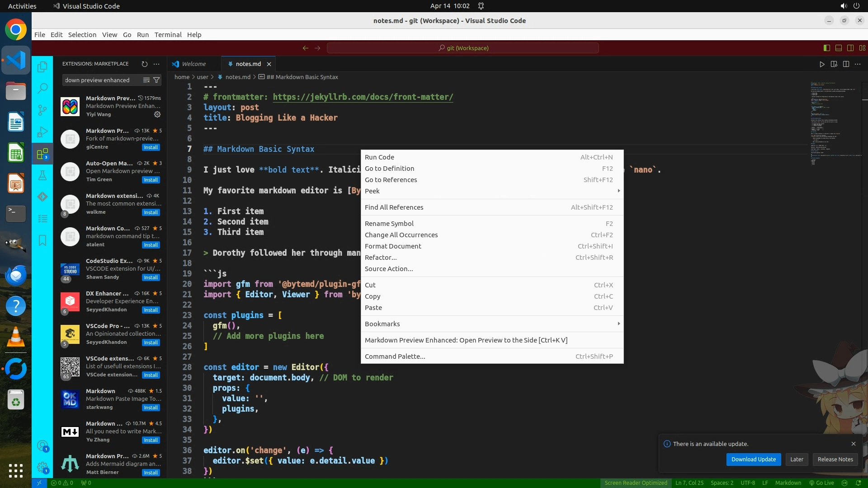Open the Source Control view icon
This screenshot has height=488, width=868.
42,110
